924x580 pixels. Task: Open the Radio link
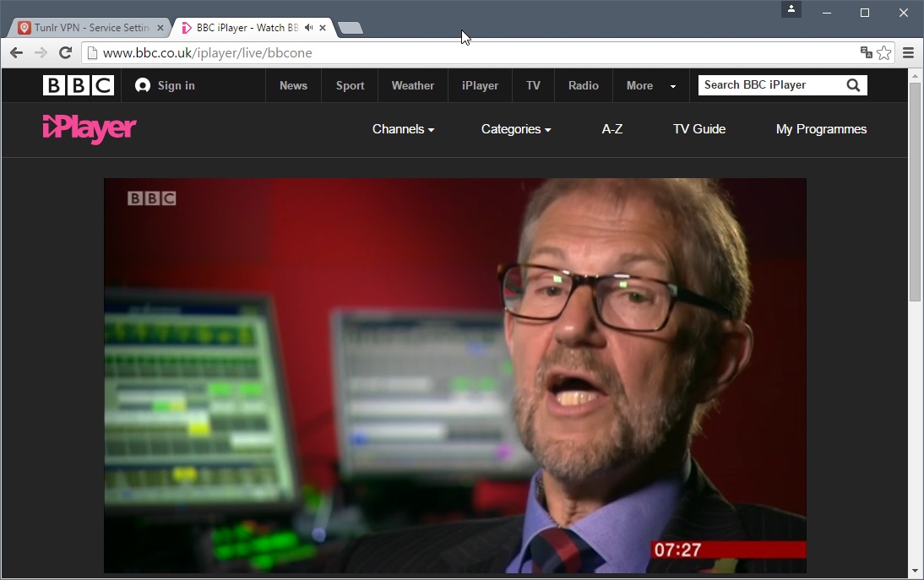584,85
